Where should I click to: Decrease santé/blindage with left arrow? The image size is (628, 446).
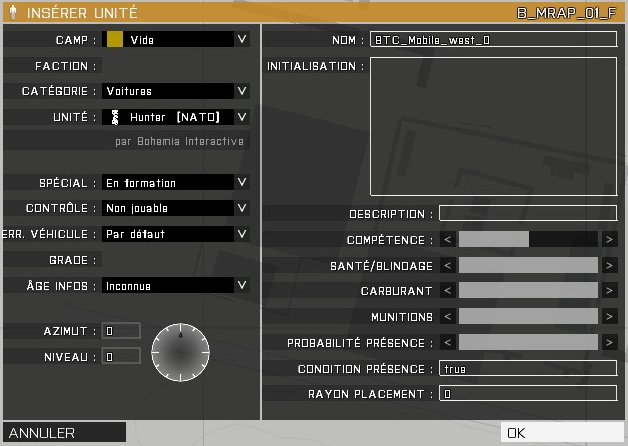448,266
